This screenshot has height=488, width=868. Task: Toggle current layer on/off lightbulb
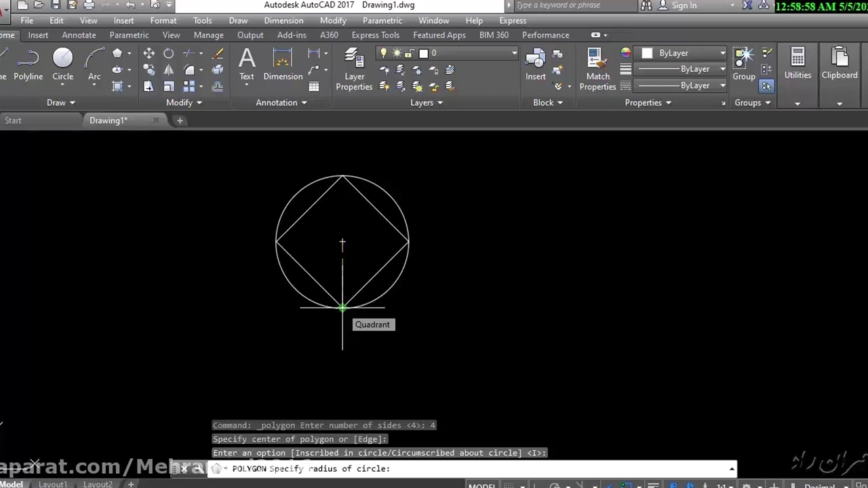[384, 53]
